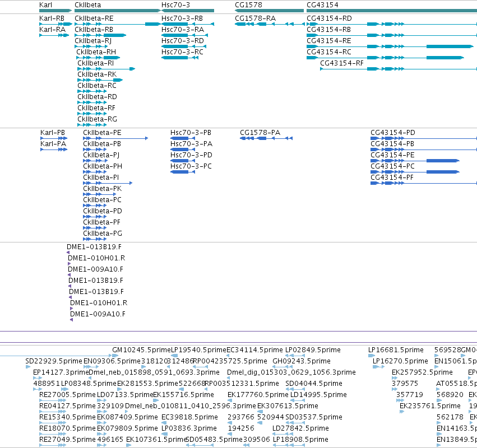The height and width of the screenshot is (448, 477).
Task: Select the CG43154 gene label
Action: pos(322,5)
